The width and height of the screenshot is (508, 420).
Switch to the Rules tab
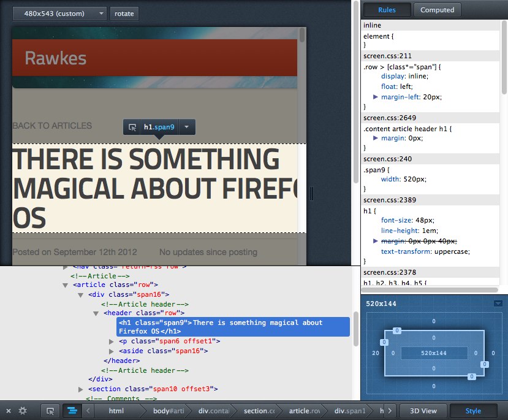[387, 10]
